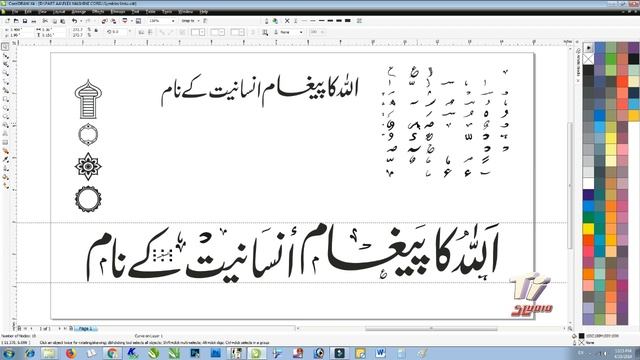Click the Import icon in the toolbar

[104, 21]
